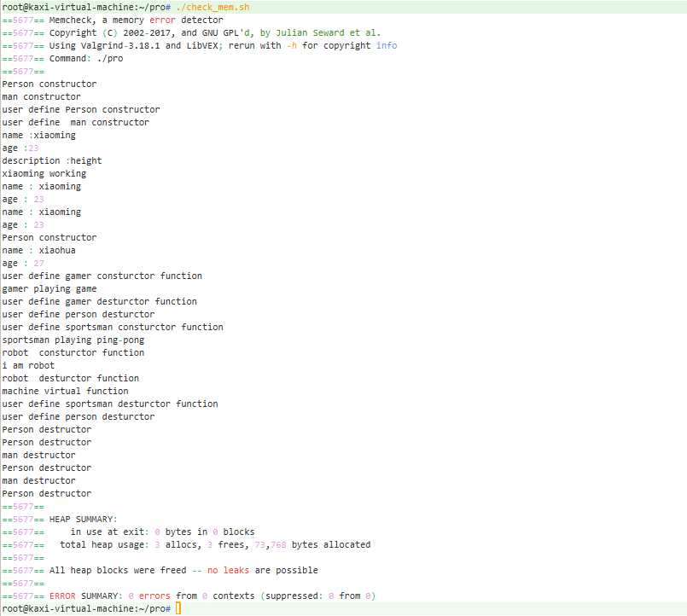This screenshot has height=616, width=687.
Task: Click the gamer playing game line
Action: click(49, 288)
